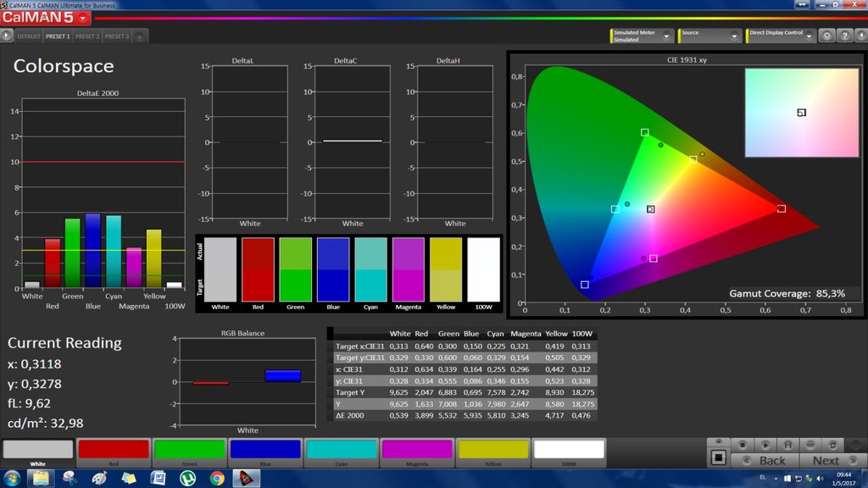Click the play arrow icon beside DEFAULT tab
868x488 pixels.
point(6,36)
